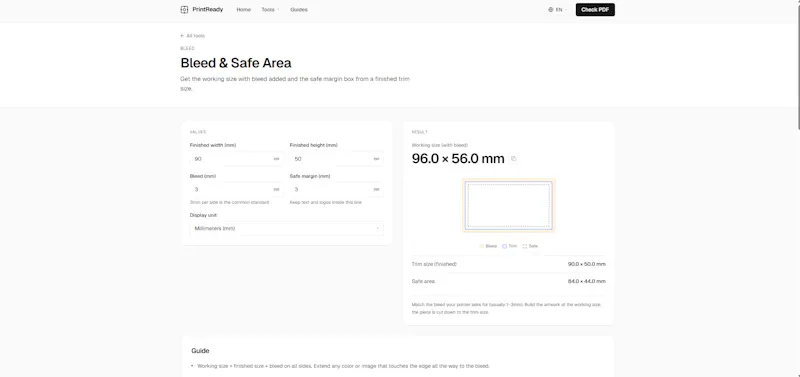
Task: Click the Safe legend marker
Action: (x=524, y=246)
